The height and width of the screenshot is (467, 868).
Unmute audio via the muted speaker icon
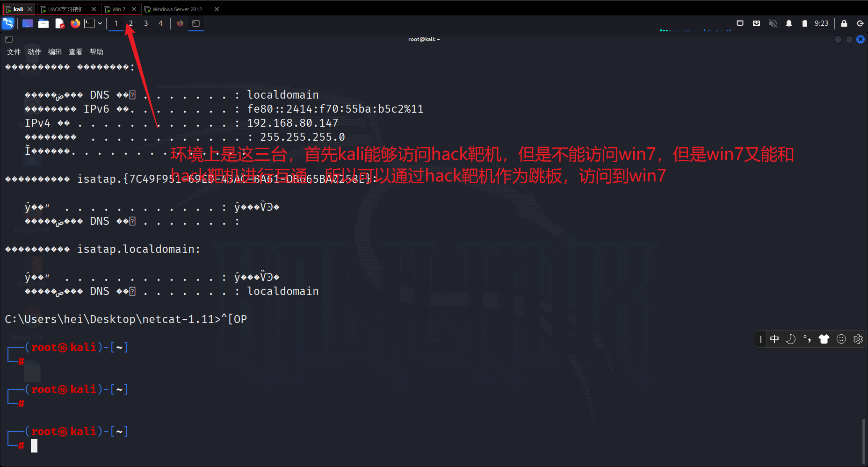click(x=773, y=23)
